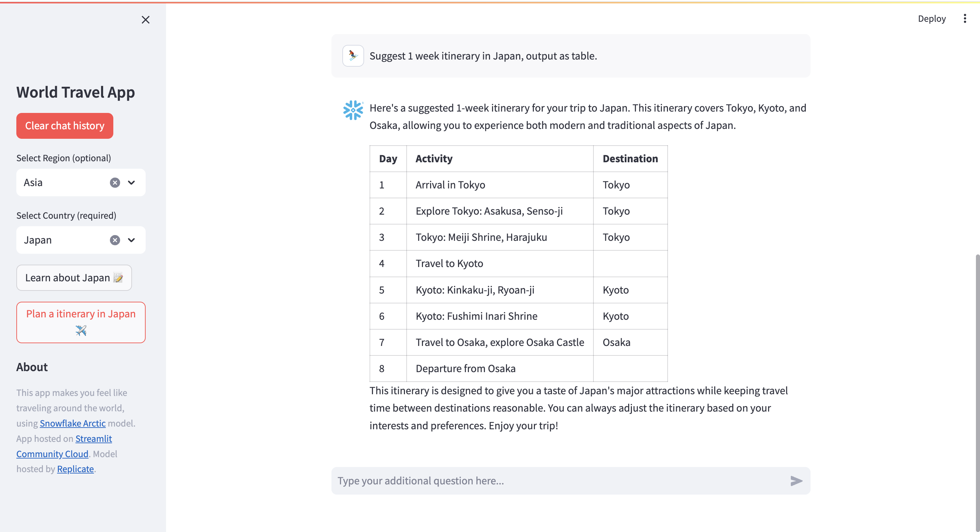Image resolution: width=980 pixels, height=532 pixels.
Task: Click the Deploy menu item
Action: pyautogui.click(x=931, y=19)
